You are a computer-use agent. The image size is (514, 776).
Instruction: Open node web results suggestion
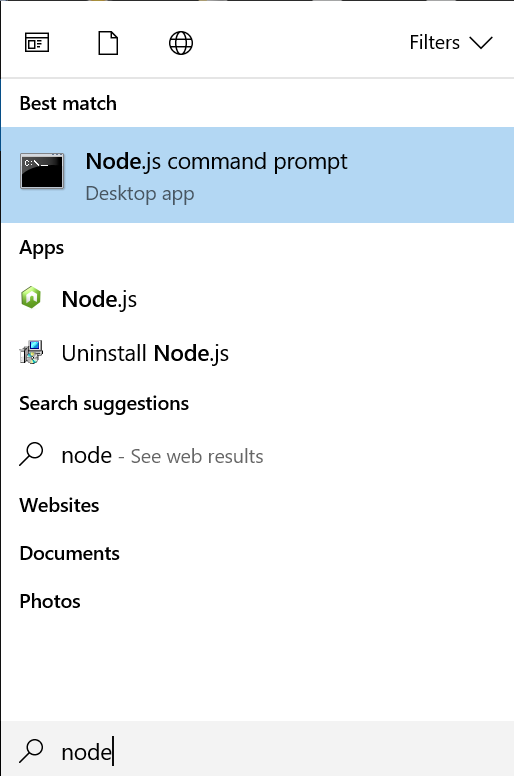(x=257, y=455)
